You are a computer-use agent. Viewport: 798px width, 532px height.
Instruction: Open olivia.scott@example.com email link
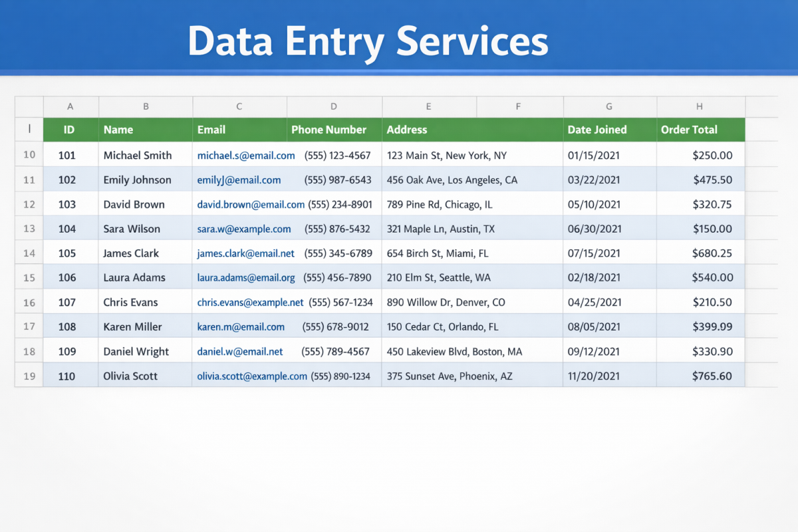coord(252,376)
